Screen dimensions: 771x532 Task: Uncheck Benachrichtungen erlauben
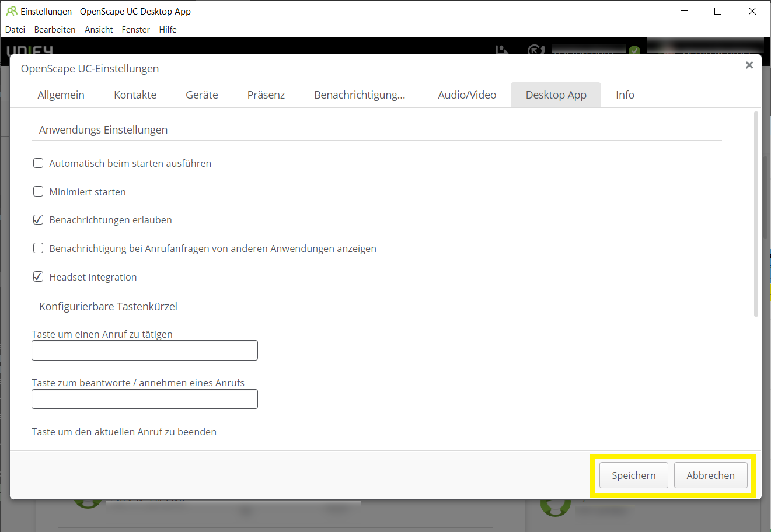coord(39,220)
